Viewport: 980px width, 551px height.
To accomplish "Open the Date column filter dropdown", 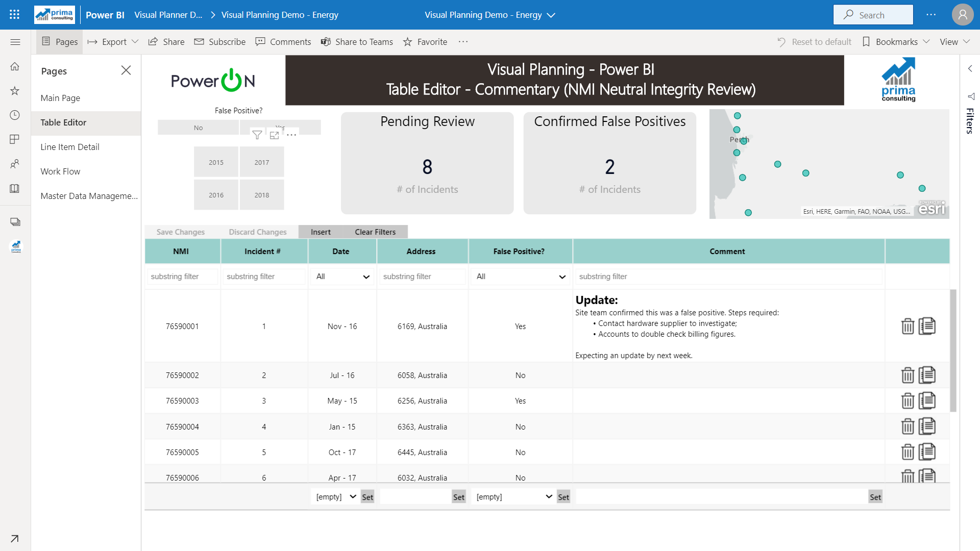I will pos(342,277).
